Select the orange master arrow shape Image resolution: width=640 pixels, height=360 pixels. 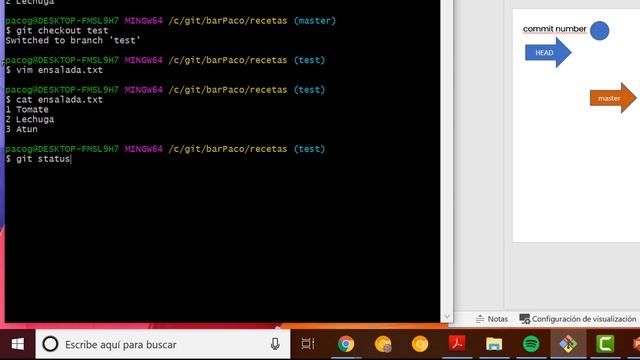(x=613, y=98)
